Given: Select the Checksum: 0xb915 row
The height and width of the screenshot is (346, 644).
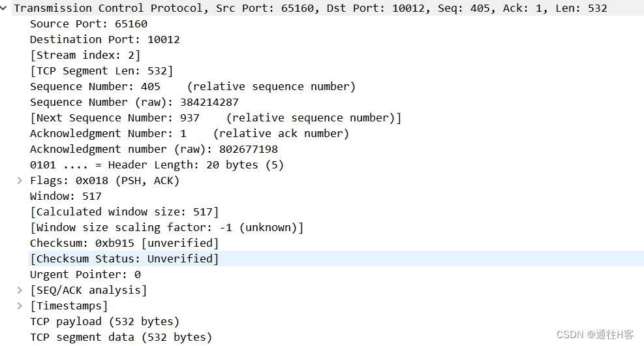Looking at the screenshot, I should click(x=124, y=244).
